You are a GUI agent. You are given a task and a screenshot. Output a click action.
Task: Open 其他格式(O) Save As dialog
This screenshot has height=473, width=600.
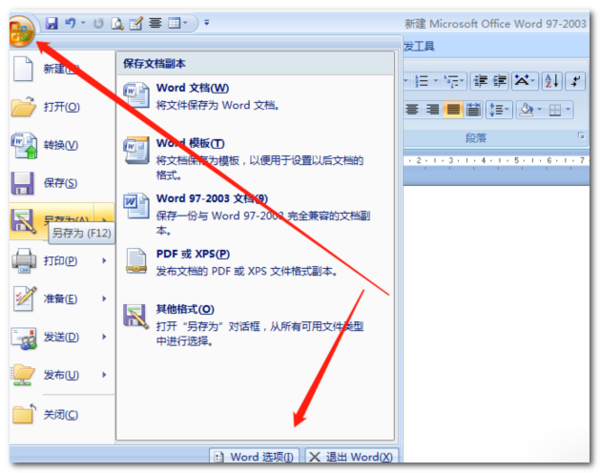pyautogui.click(x=255, y=325)
